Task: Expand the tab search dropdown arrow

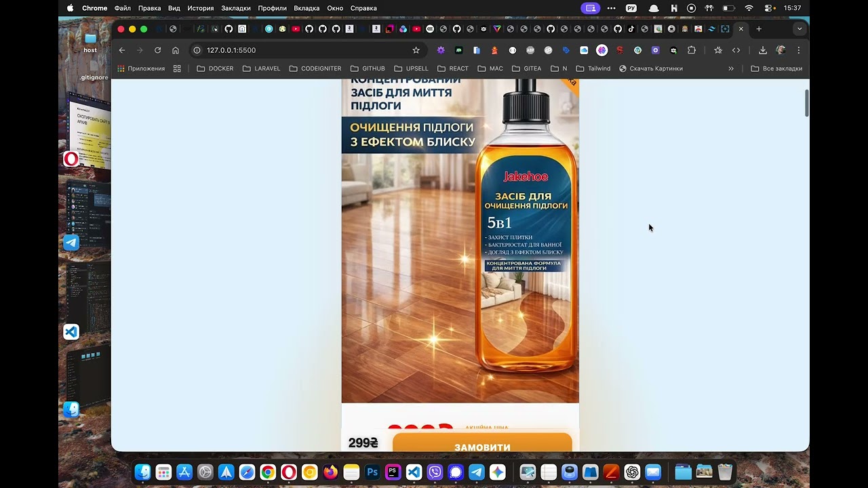Action: pos(800,29)
